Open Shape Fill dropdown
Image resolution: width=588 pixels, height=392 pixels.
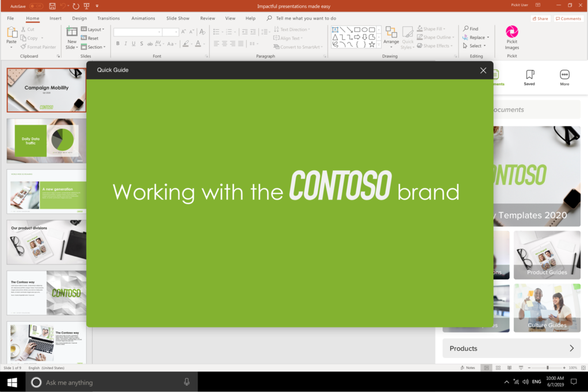pos(431,29)
